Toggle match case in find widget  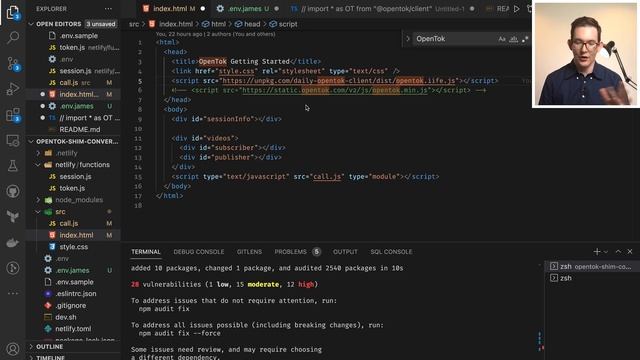click(x=502, y=39)
